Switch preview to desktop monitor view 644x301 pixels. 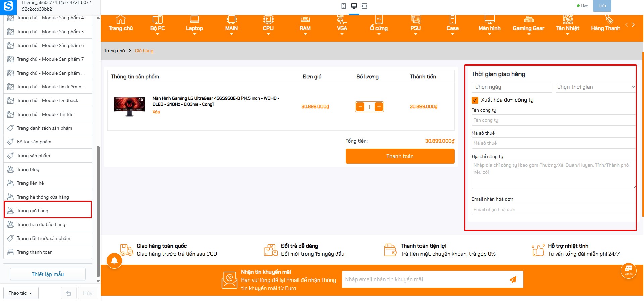coord(354,6)
